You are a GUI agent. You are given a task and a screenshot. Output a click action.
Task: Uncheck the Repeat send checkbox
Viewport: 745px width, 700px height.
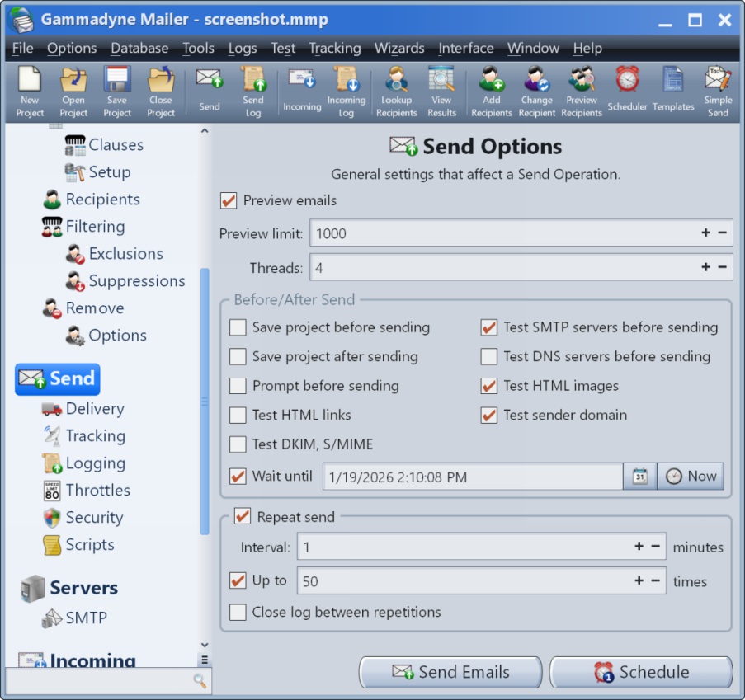243,516
